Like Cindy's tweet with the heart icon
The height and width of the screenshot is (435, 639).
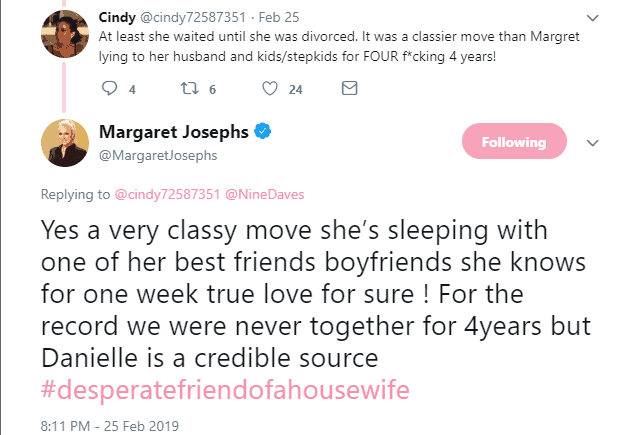[x=268, y=89]
